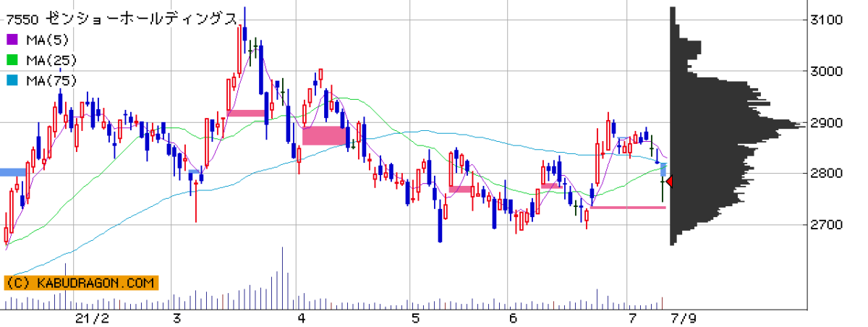868x327 pixels.
Task: Click the red current-price arrow marker
Action: click(668, 182)
